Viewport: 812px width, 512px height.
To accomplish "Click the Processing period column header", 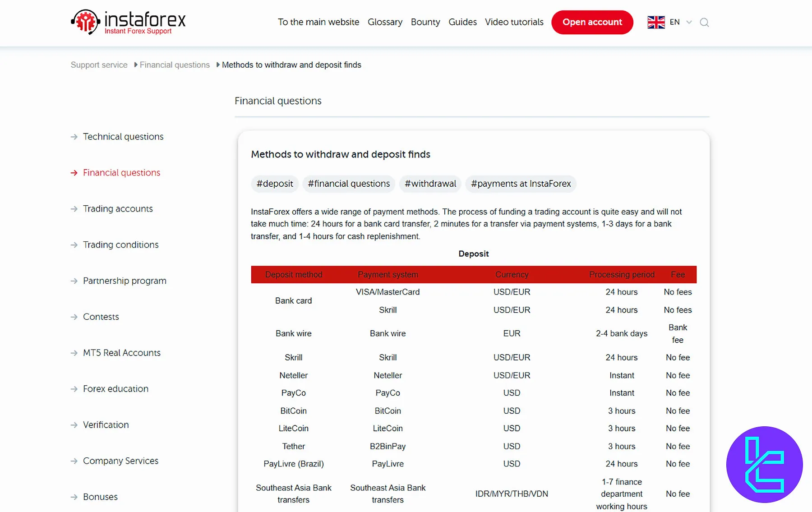I will [x=622, y=275].
